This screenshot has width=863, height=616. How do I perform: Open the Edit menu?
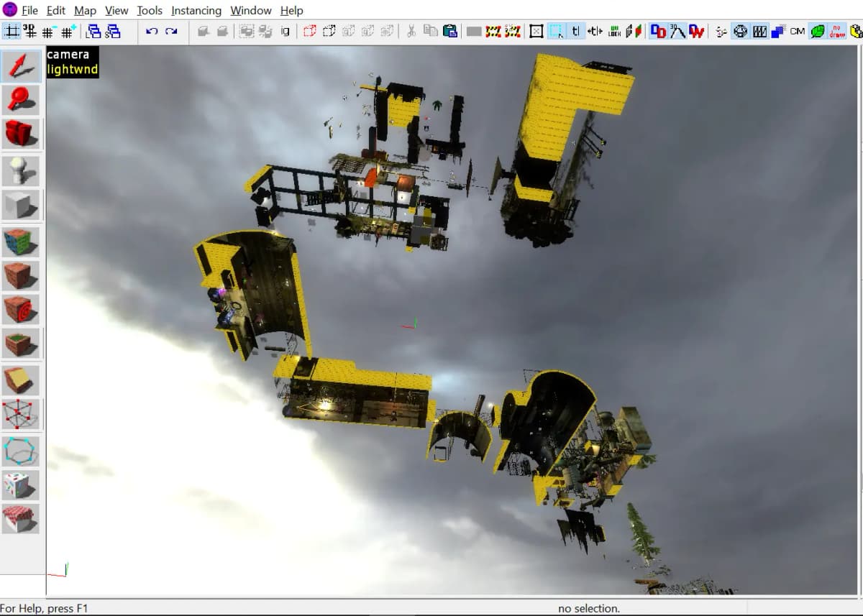coord(55,11)
